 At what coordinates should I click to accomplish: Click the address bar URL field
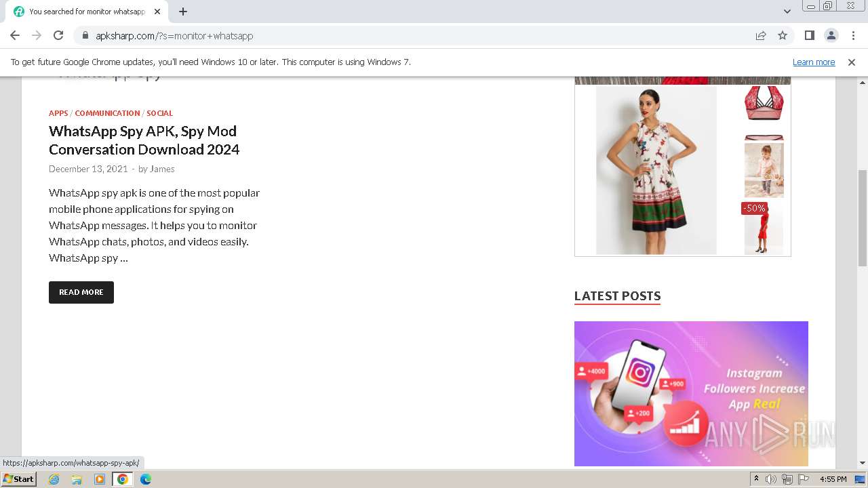420,36
